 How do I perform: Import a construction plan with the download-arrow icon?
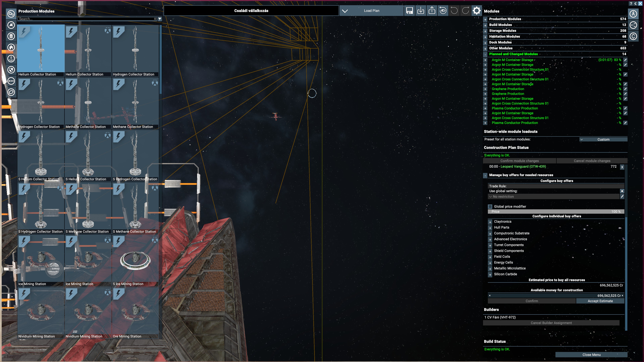point(421,11)
